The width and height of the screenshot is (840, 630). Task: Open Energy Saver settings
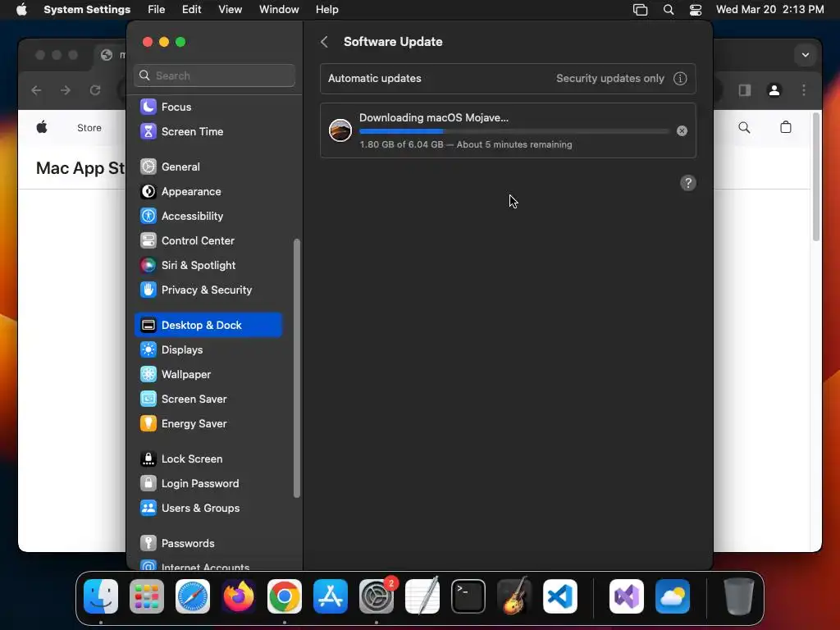click(x=208, y=424)
